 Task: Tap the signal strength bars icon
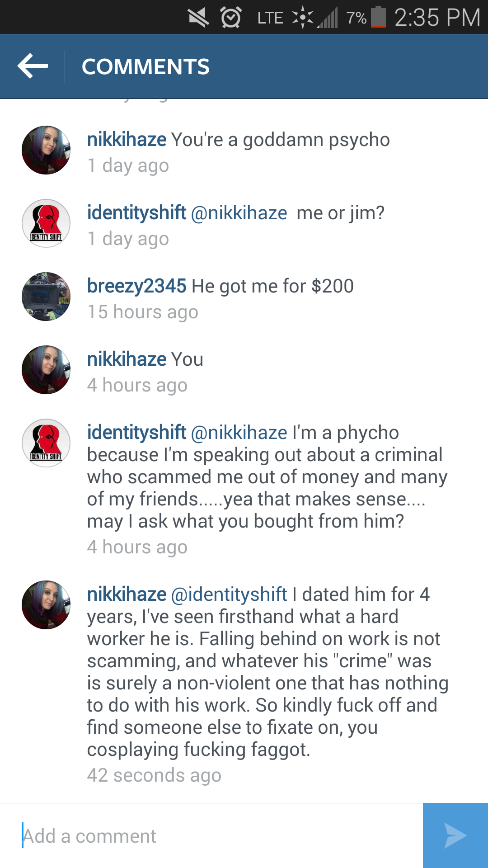pos(328,18)
